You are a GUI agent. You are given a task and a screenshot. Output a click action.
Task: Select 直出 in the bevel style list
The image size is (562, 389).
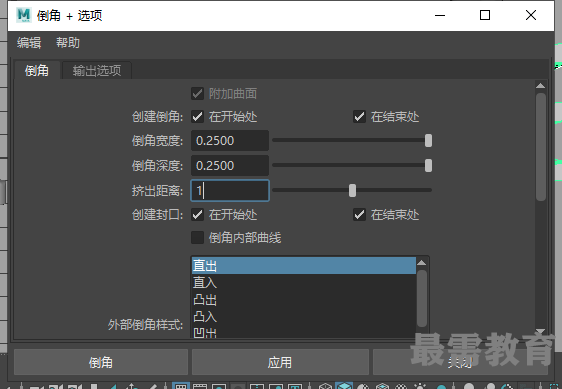[304, 266]
